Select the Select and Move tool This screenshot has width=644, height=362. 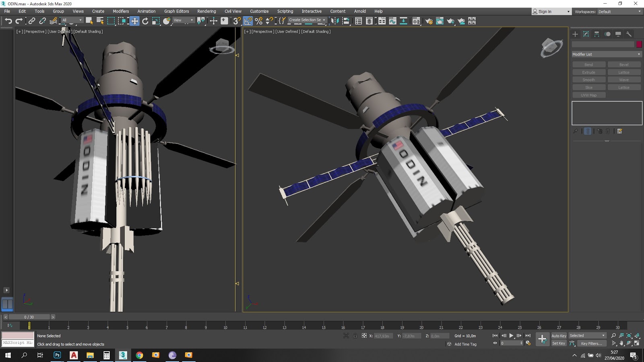(135, 21)
